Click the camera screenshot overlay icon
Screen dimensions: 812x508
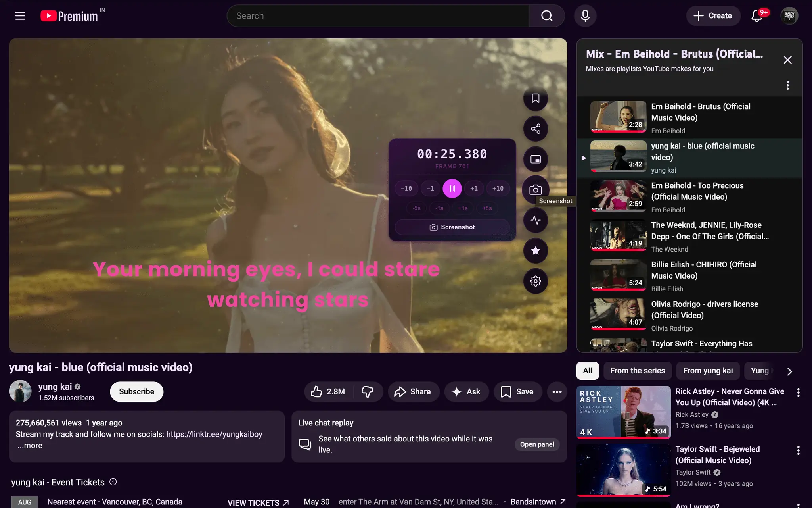[x=536, y=190]
